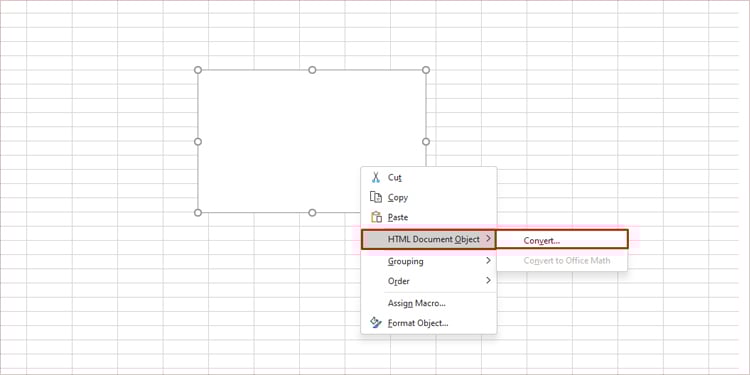The width and height of the screenshot is (750, 375).
Task: Click the Cut scissors icon
Action: (x=375, y=177)
